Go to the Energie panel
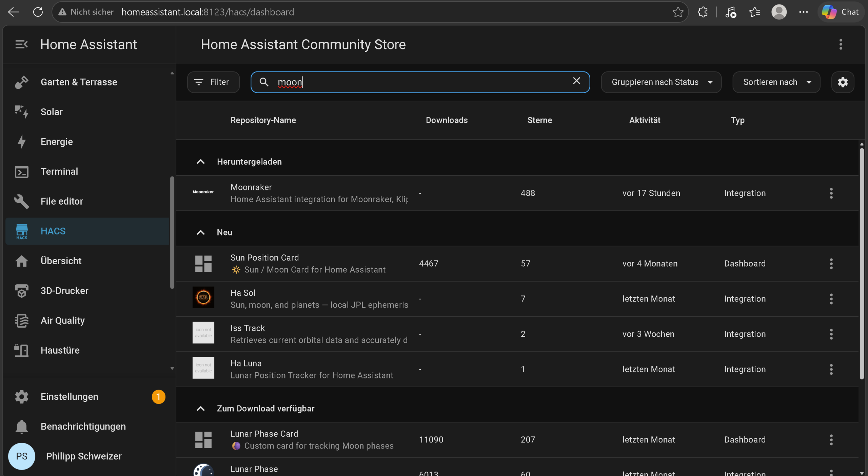Image resolution: width=868 pixels, height=476 pixels. (x=87, y=142)
